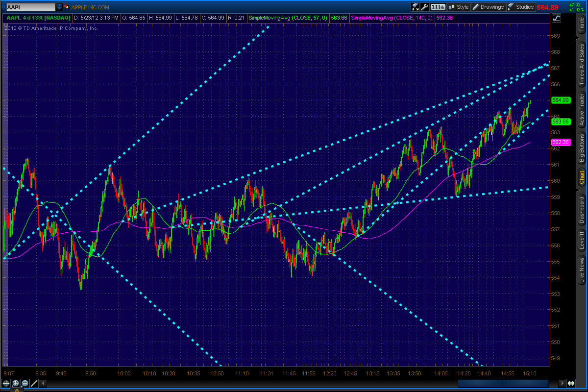This screenshot has width=588, height=392.
Task: Click the green symbol info icon
Action: click(x=67, y=7)
